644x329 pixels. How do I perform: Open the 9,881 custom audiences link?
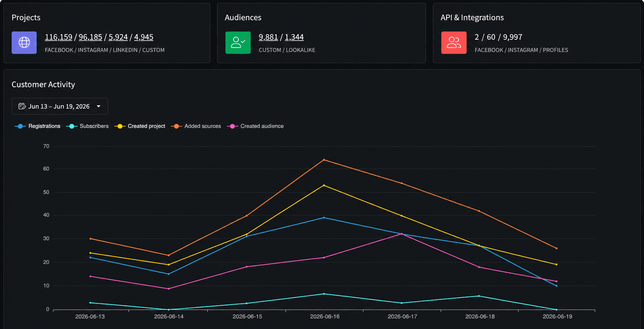pyautogui.click(x=268, y=37)
